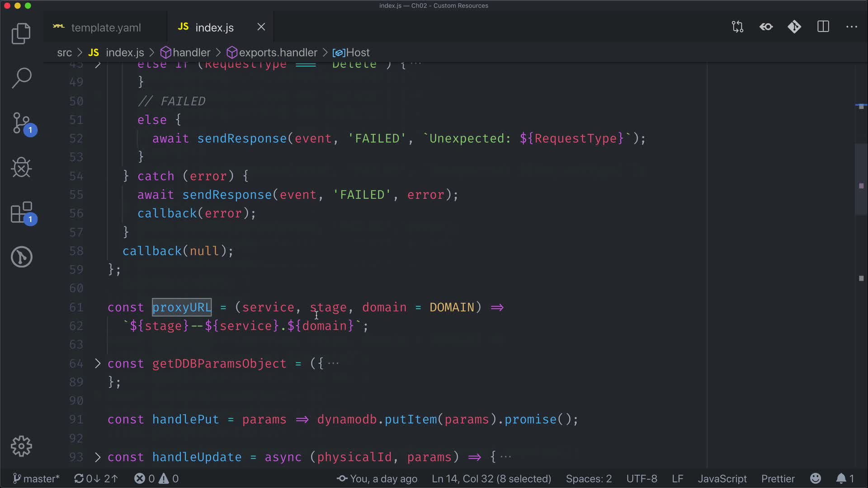
Task: Expand the folded getDDBParamsObject block
Action: tap(98, 363)
